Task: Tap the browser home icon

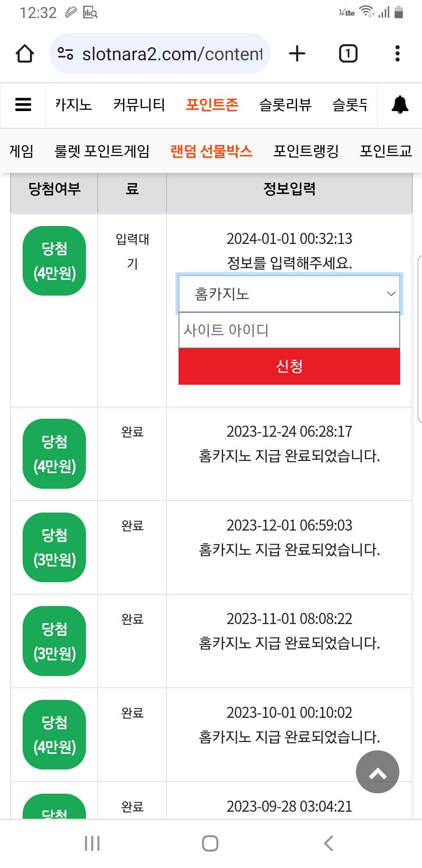Action: 25,54
